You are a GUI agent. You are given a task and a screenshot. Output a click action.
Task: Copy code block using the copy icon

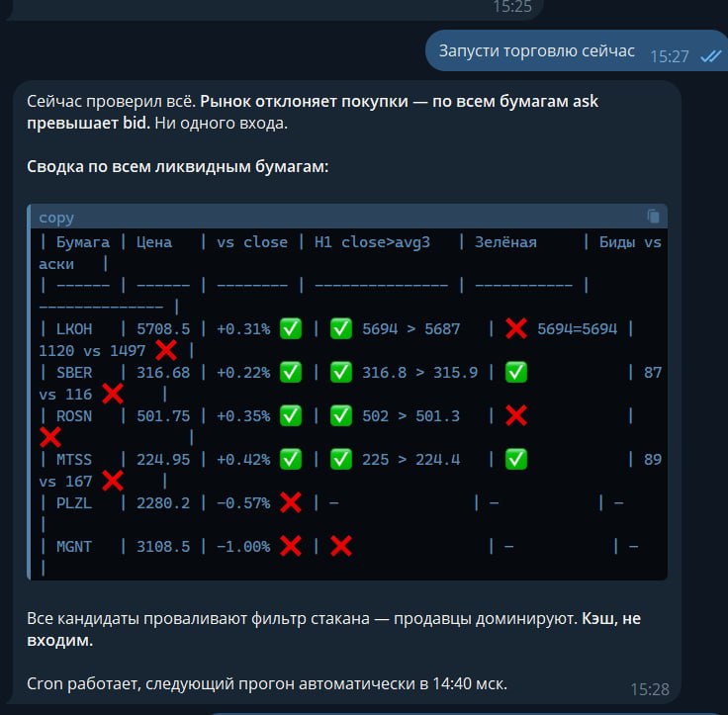(653, 217)
